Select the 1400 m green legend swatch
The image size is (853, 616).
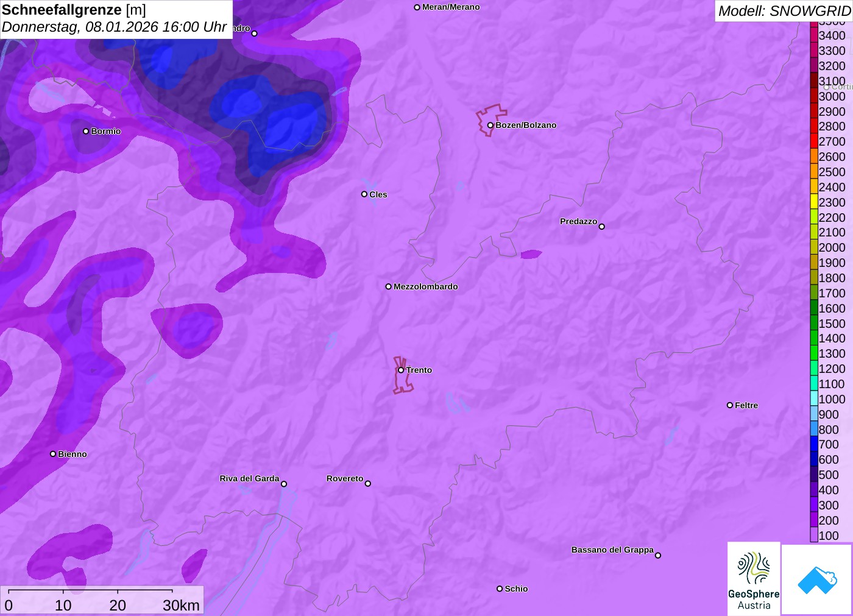814,338
